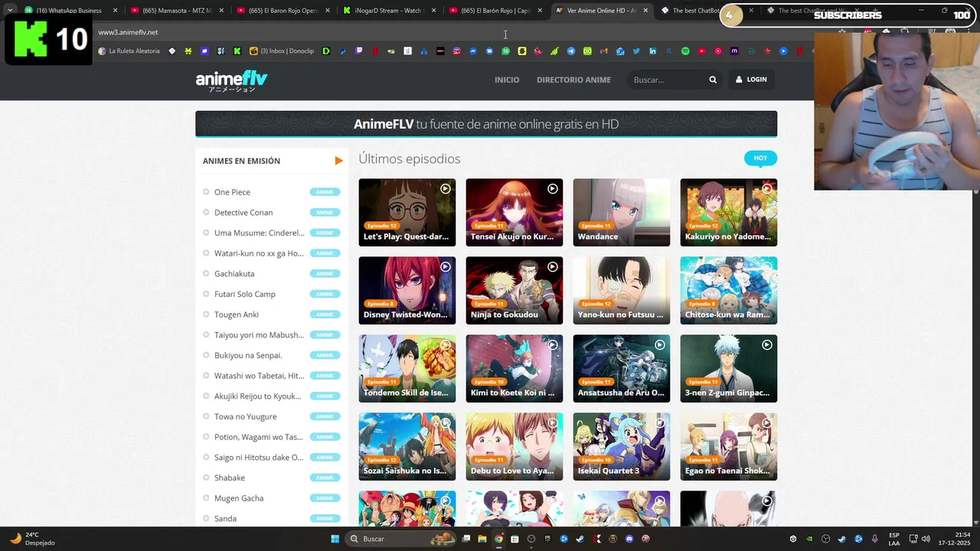
Task: Open Epic Games Launcher from the taskbar
Action: coord(547,539)
